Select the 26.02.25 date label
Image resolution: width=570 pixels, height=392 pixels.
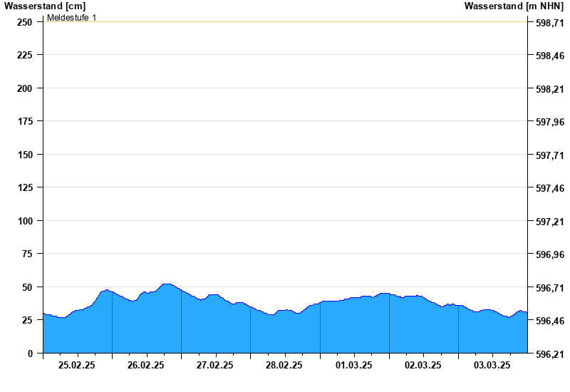click(x=146, y=365)
